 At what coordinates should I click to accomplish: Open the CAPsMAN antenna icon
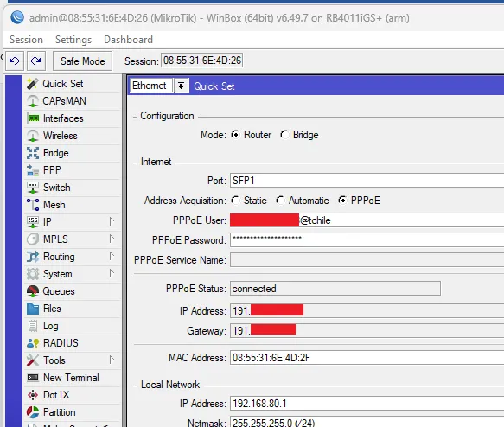pyautogui.click(x=33, y=101)
